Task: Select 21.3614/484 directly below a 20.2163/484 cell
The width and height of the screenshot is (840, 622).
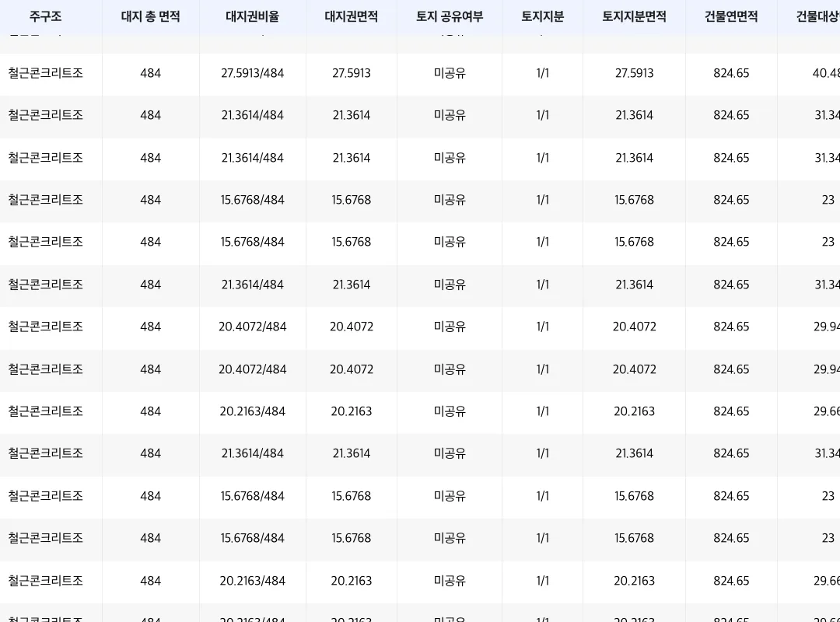Action: [x=252, y=453]
